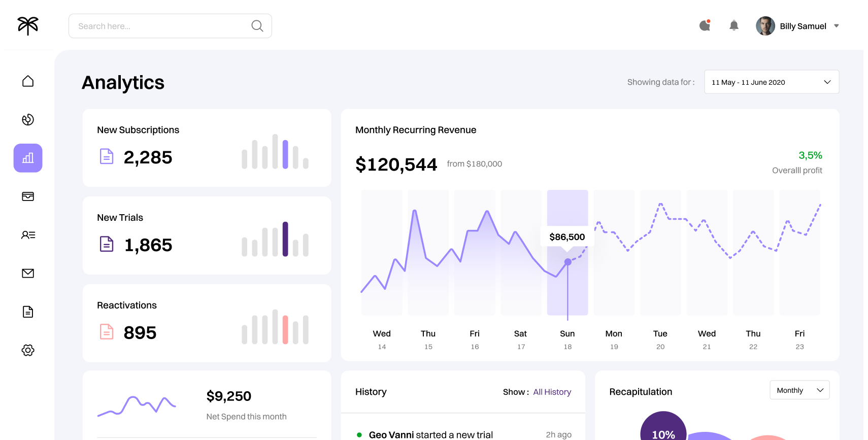Expand the 11 May - 11 June 2020 dropdown
Screen dimensions: 868x440
pos(772,82)
